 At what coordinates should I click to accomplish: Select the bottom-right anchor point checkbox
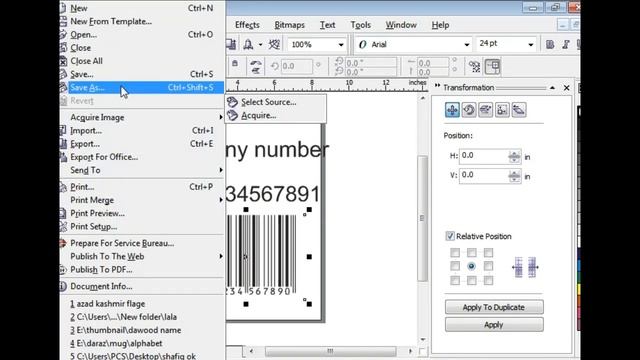click(x=488, y=280)
